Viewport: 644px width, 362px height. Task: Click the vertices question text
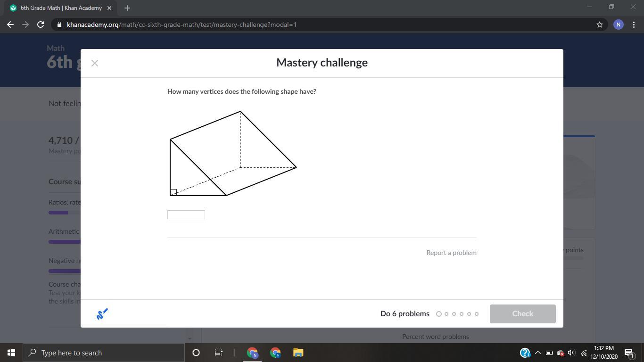click(242, 91)
